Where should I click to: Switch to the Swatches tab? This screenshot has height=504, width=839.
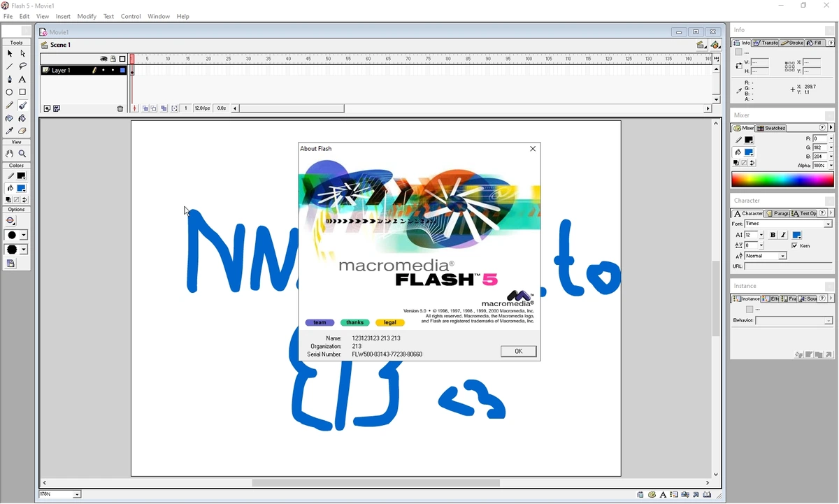[771, 129]
